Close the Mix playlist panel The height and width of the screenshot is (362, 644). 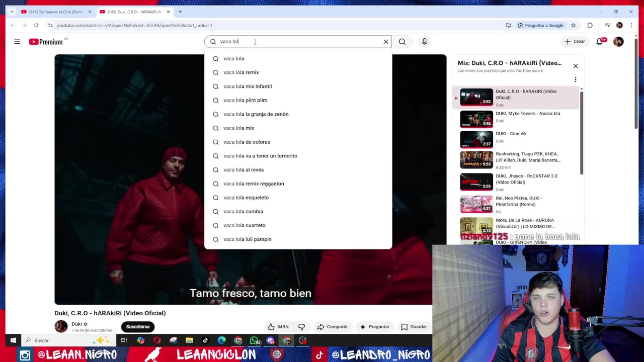(576, 66)
